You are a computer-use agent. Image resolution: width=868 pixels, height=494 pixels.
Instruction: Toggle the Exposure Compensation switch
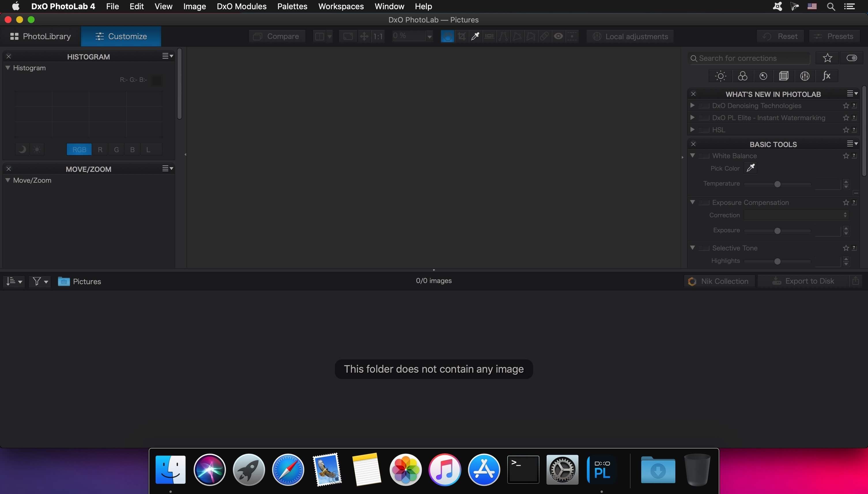(704, 203)
